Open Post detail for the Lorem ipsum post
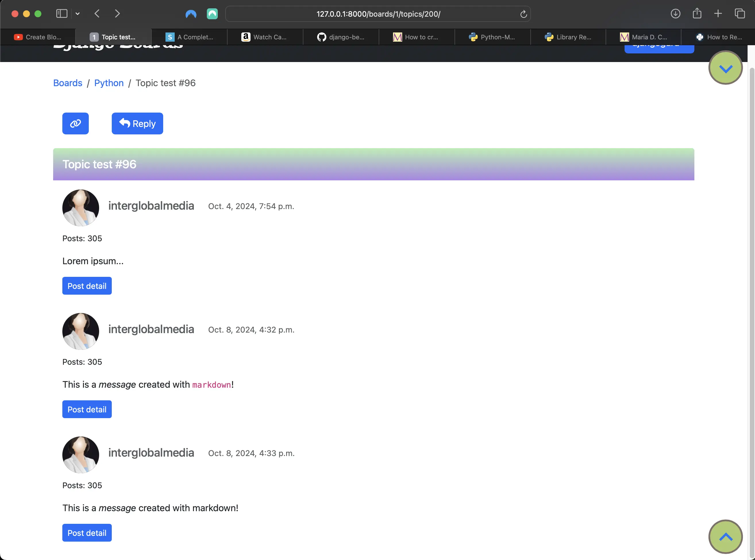Screen dimensions: 755x560 (x=87, y=286)
